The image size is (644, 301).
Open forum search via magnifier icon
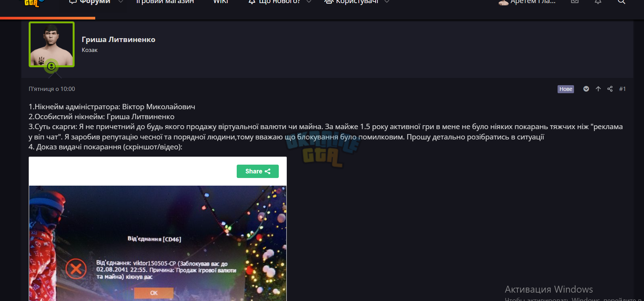click(621, 2)
